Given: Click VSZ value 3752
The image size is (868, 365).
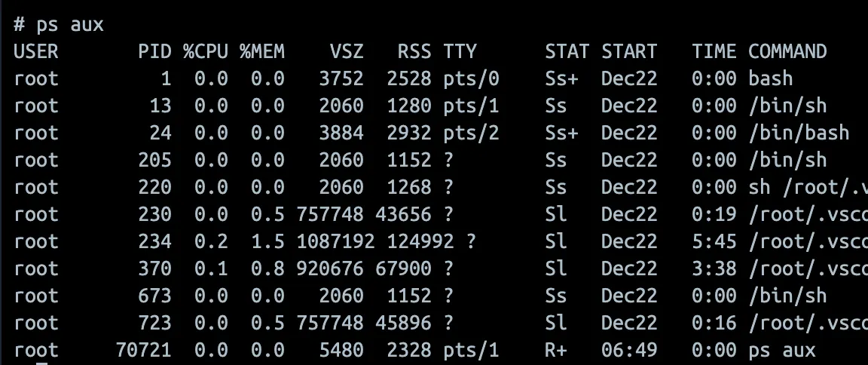Looking at the screenshot, I should click(341, 78).
